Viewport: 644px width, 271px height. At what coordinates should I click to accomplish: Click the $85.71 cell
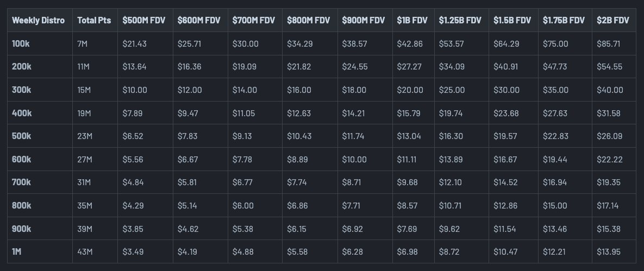click(609, 43)
